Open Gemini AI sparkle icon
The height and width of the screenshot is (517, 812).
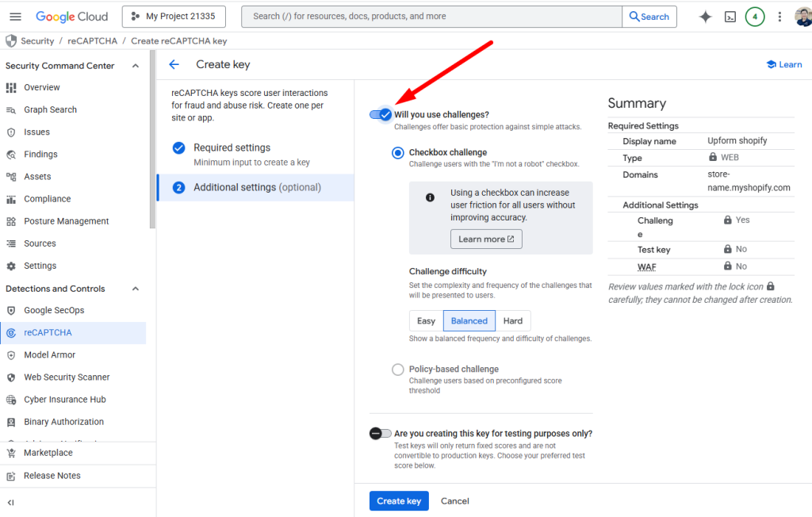(x=705, y=17)
